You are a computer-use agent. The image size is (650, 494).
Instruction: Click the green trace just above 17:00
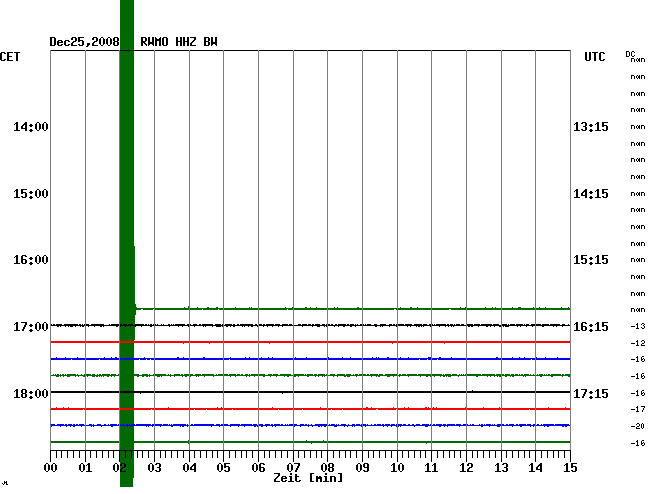click(x=352, y=309)
